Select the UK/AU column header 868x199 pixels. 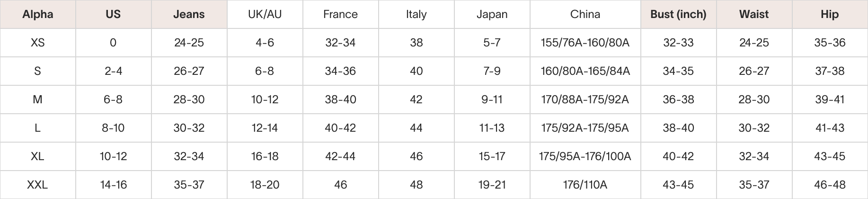(265, 14)
